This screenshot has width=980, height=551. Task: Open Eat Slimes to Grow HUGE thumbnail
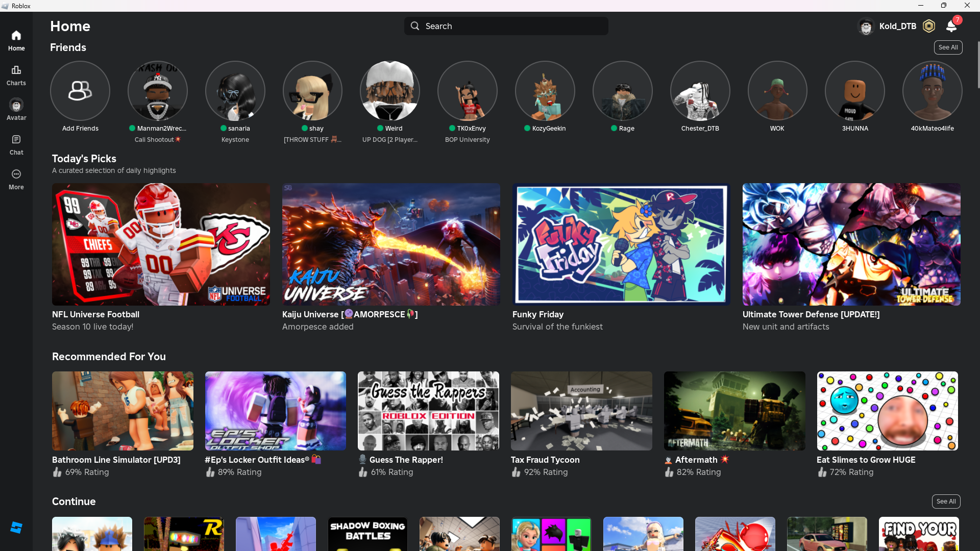[x=888, y=411]
